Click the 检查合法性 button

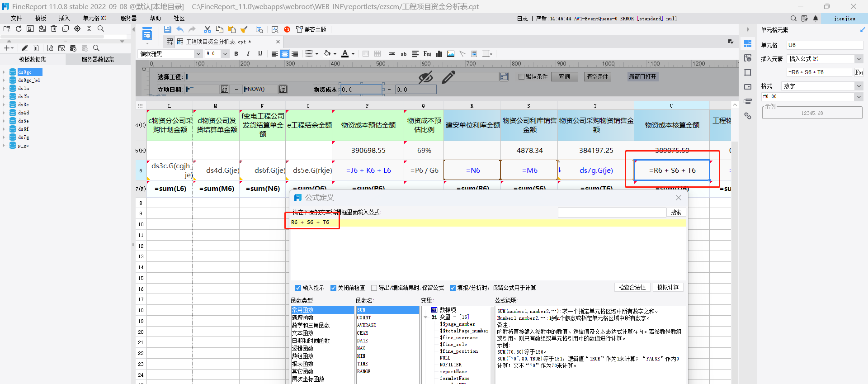point(632,287)
